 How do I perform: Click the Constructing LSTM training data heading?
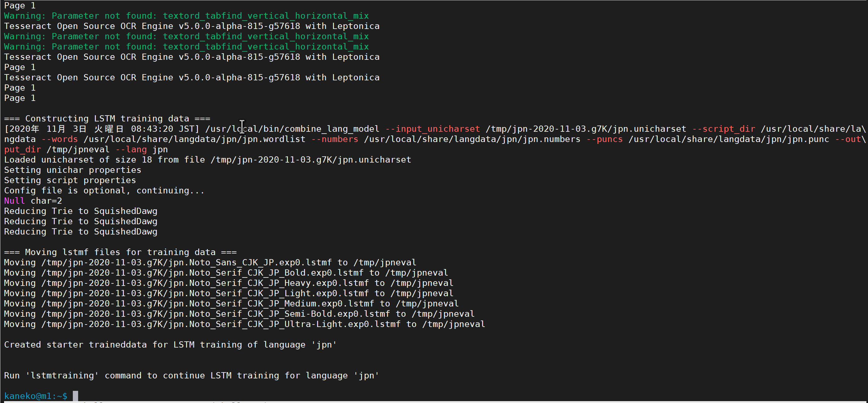pos(107,118)
